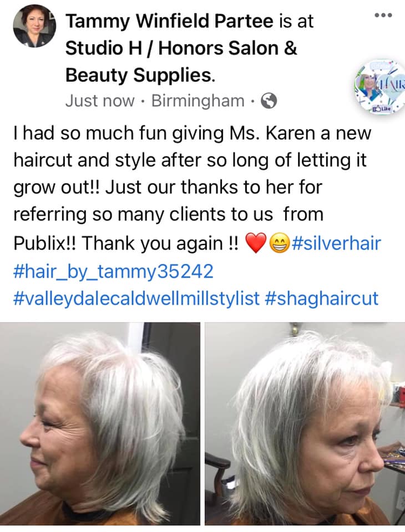Click Tammy's round profile picture
Image resolution: width=405 pixels, height=532 pixels.
[34, 27]
